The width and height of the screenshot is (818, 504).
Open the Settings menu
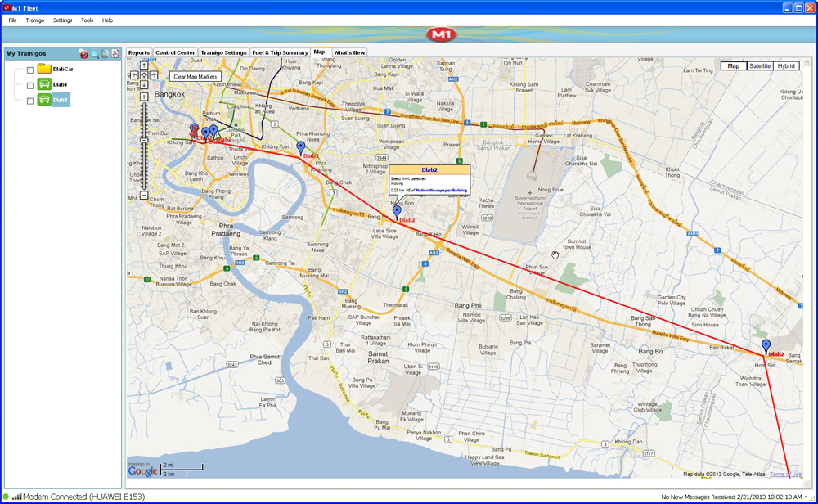tap(63, 20)
